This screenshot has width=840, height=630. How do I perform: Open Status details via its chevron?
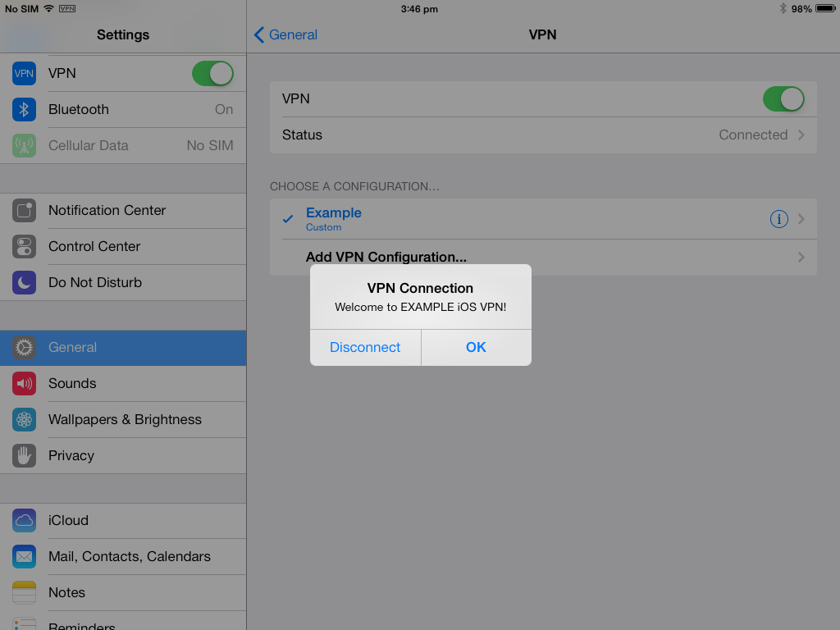coord(801,135)
